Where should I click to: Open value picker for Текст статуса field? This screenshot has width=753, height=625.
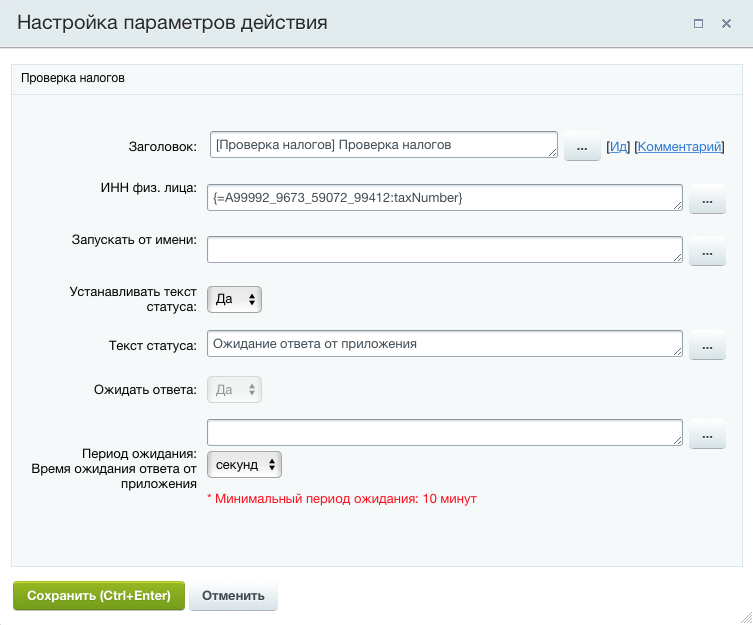707,346
